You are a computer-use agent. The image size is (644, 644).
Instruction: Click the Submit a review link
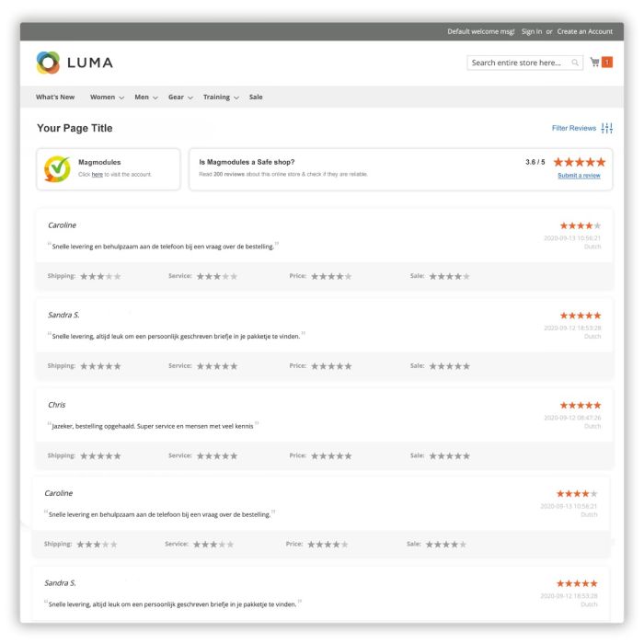click(579, 176)
